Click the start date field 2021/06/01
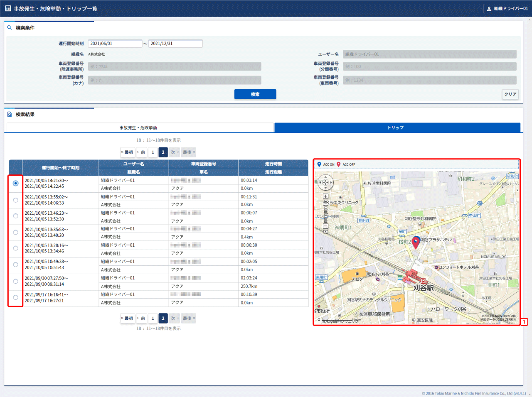The image size is (532, 397). (x=115, y=44)
